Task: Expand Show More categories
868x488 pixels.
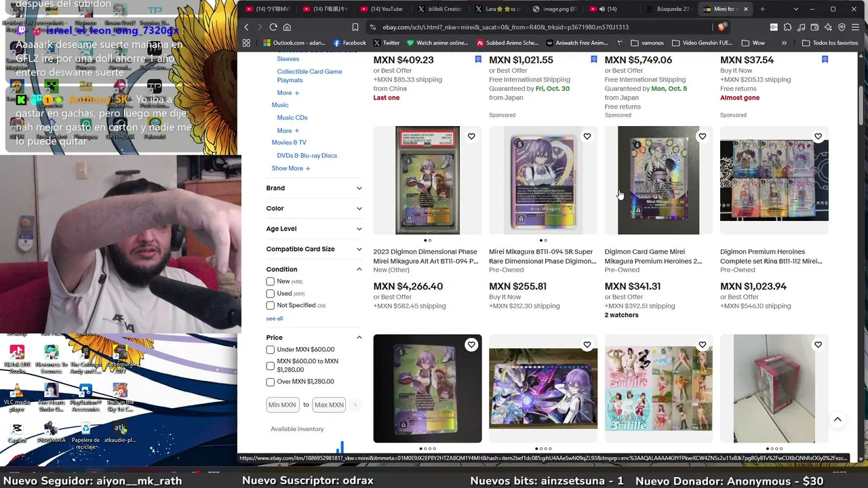Action: 290,169
